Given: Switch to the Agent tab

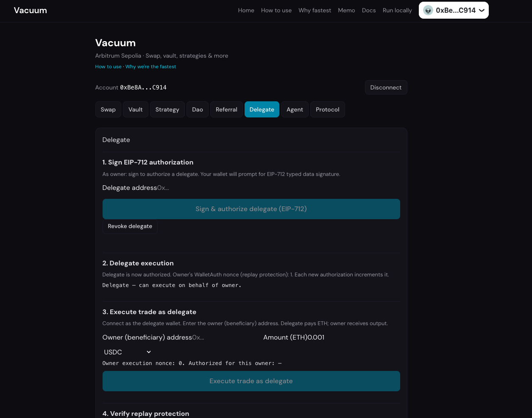Looking at the screenshot, I should [295, 109].
